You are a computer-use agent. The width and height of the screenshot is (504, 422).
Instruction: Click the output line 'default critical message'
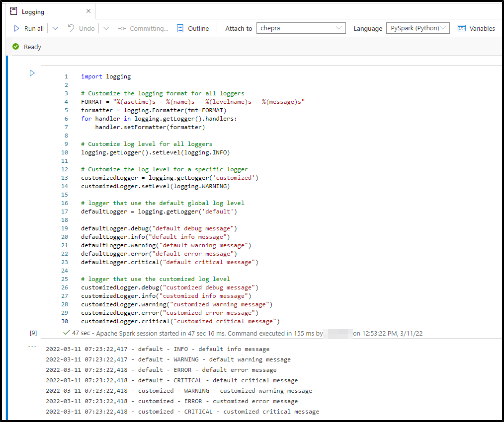tap(171, 381)
